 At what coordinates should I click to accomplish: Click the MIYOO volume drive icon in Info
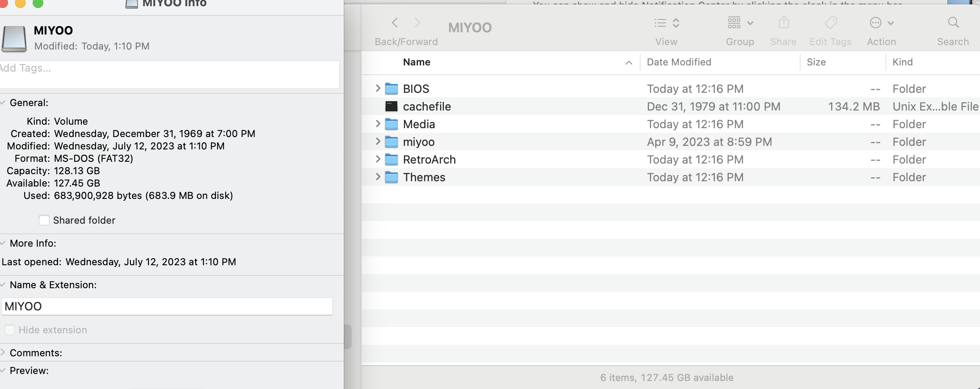point(14,39)
